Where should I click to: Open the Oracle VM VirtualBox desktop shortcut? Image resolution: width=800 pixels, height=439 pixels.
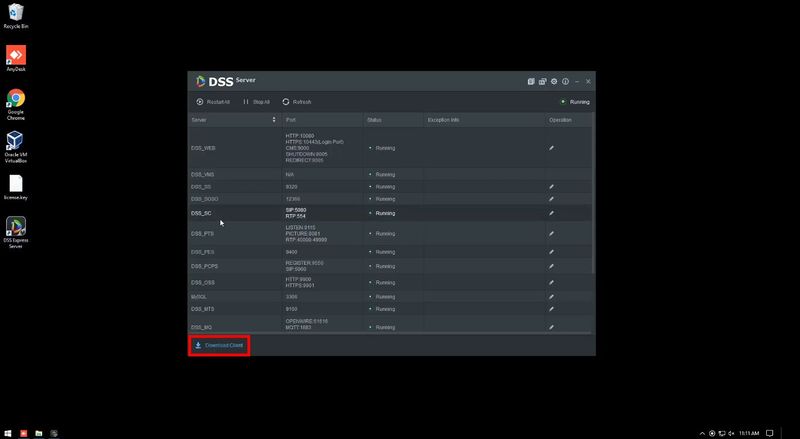16,148
